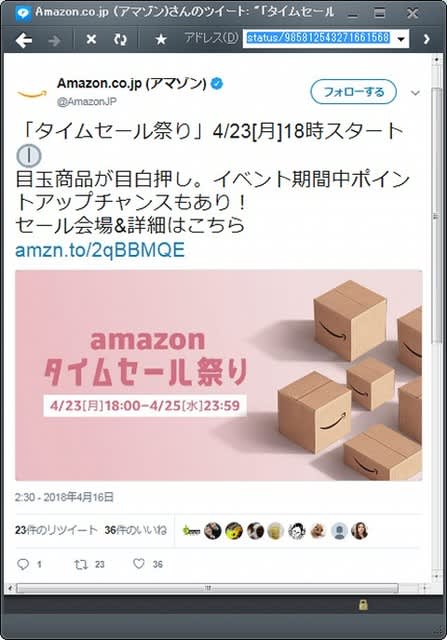Click the back arrow navigation icon
The width and height of the screenshot is (447, 640).
point(24,40)
